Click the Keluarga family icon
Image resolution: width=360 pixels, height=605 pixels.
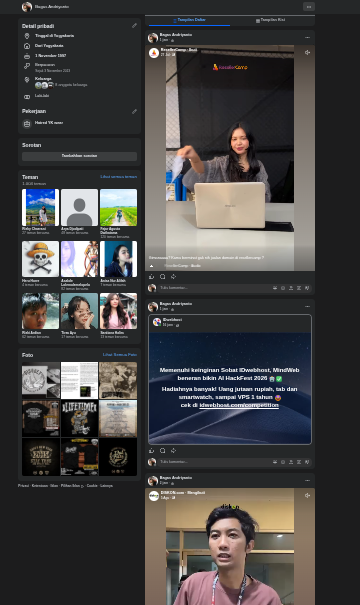point(27,79)
